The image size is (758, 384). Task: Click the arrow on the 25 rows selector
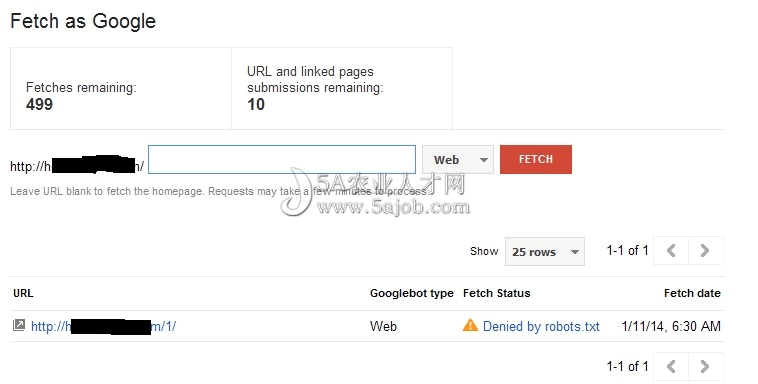(574, 252)
